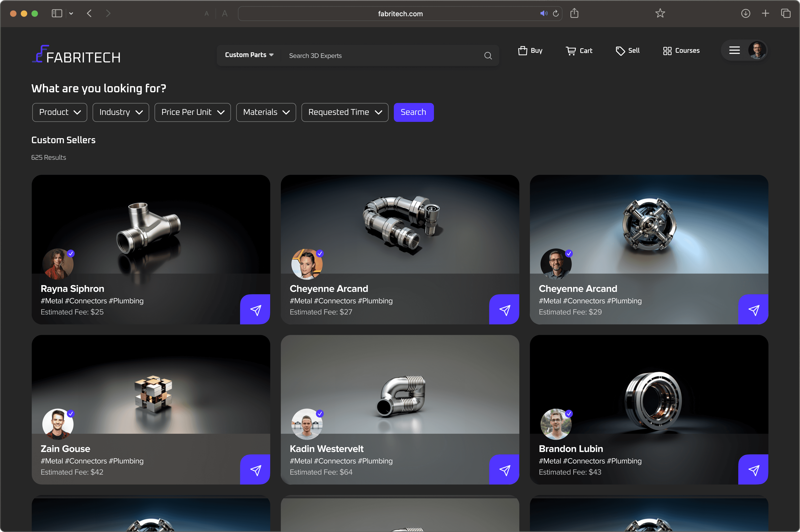Click the Safari share icon

pyautogui.click(x=574, y=14)
